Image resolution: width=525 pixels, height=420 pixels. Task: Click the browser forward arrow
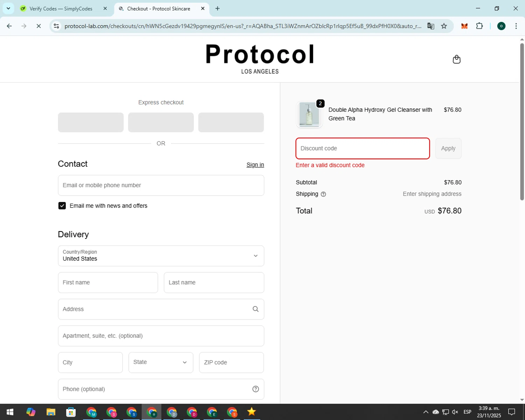coord(24,26)
